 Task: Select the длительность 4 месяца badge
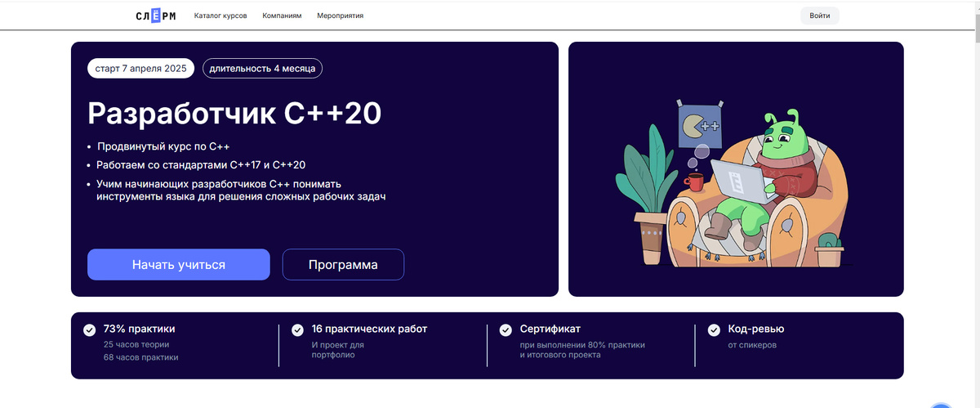262,69
